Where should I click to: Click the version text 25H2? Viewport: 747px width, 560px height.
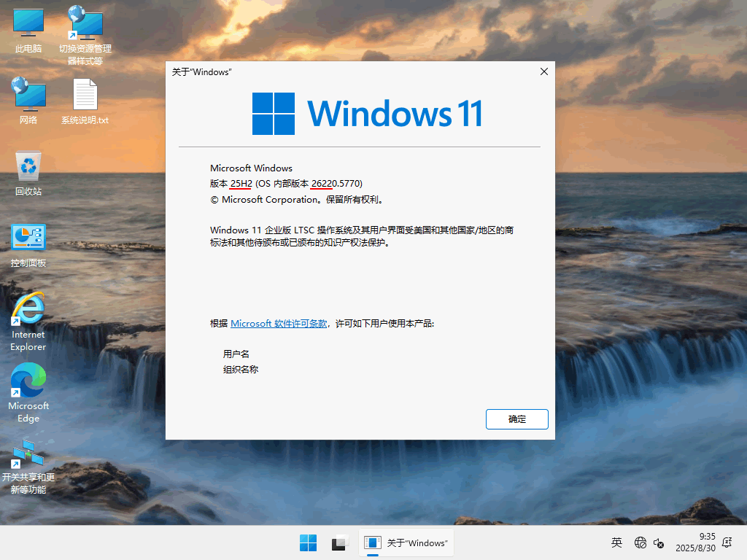point(241,183)
